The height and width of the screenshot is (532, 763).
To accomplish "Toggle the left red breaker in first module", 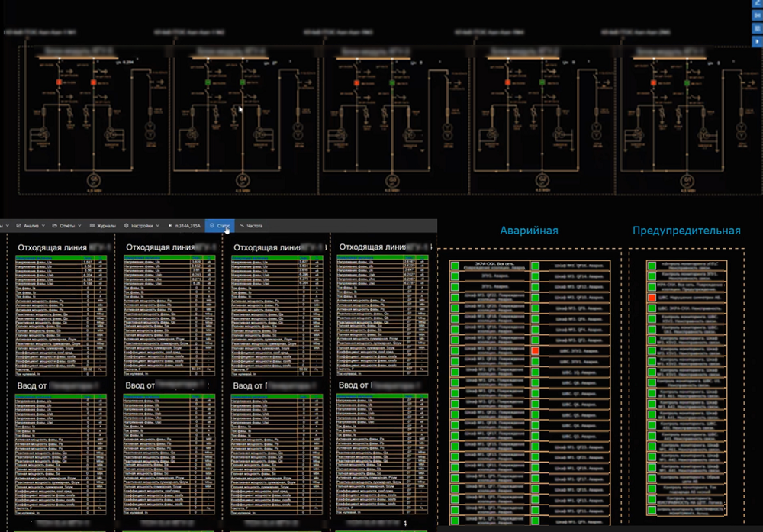I will click(59, 82).
